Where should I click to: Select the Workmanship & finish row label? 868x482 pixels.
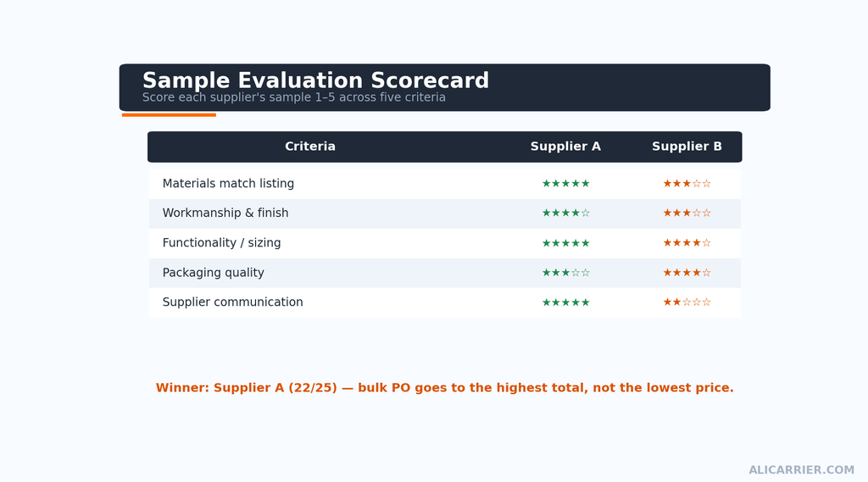[x=225, y=213]
